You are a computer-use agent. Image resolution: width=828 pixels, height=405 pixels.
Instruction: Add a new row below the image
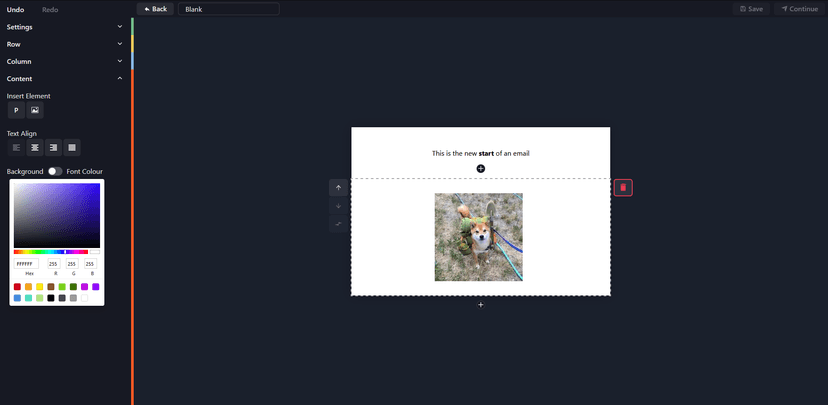[x=481, y=304]
